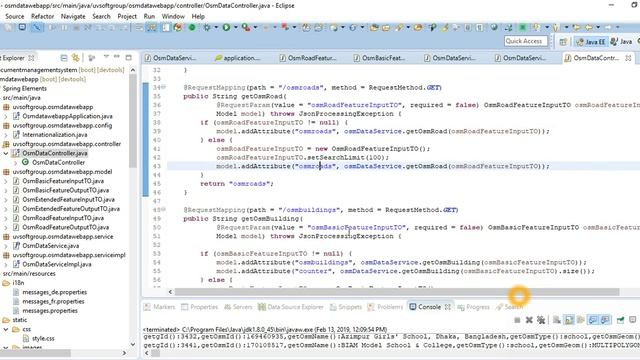This screenshot has height=360, width=640.
Task: Open the Servers view tab
Action: click(238, 307)
